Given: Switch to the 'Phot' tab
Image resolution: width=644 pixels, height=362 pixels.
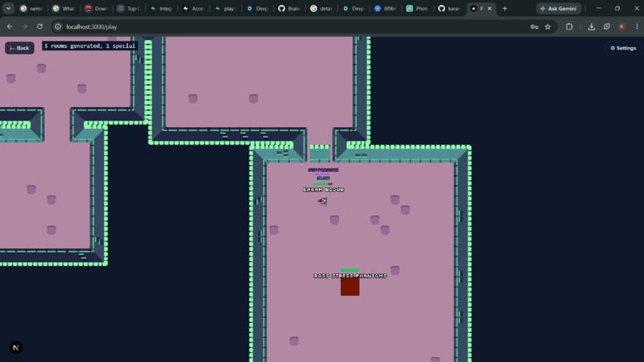Looking at the screenshot, I should [417, 8].
